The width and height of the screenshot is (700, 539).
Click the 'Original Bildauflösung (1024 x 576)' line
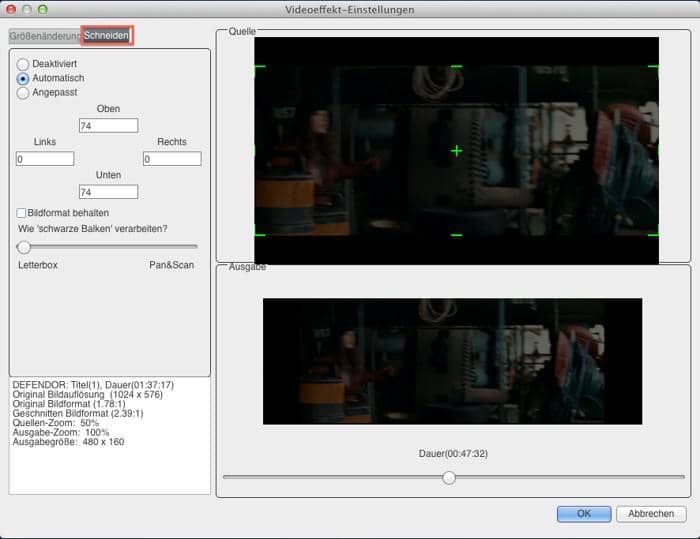(88, 395)
